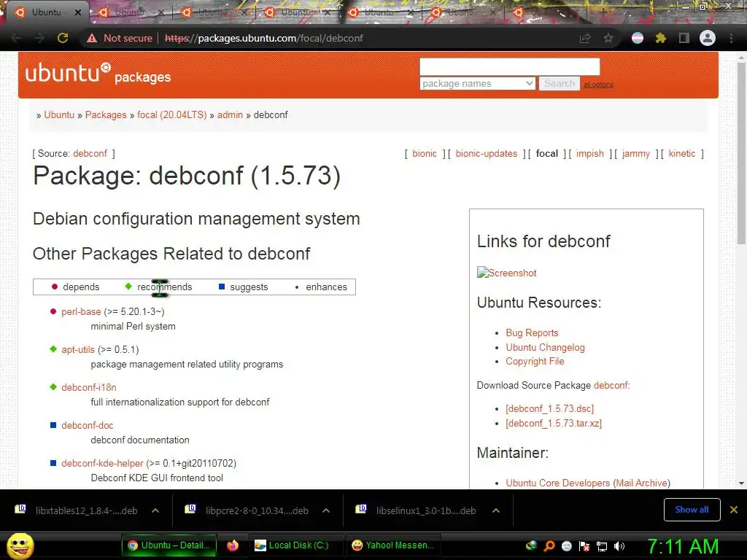The height and width of the screenshot is (560, 747).
Task: Open Local Disk (C:) taskbar window
Action: click(x=296, y=545)
